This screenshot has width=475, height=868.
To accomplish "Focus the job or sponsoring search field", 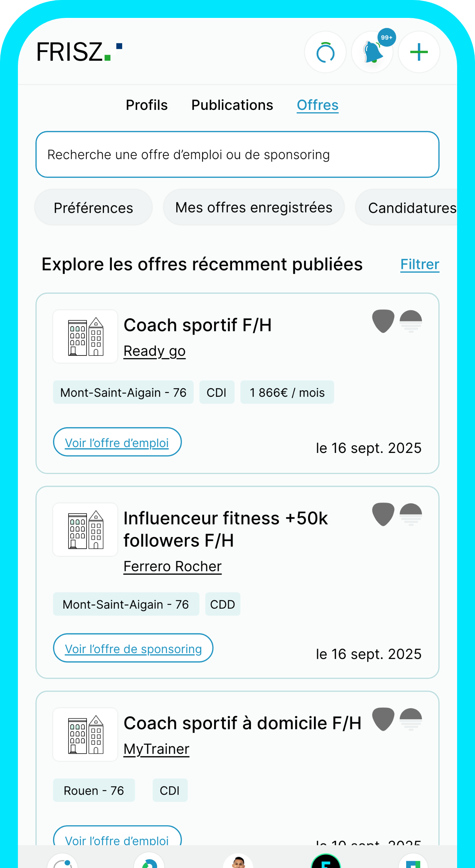I will click(237, 155).
